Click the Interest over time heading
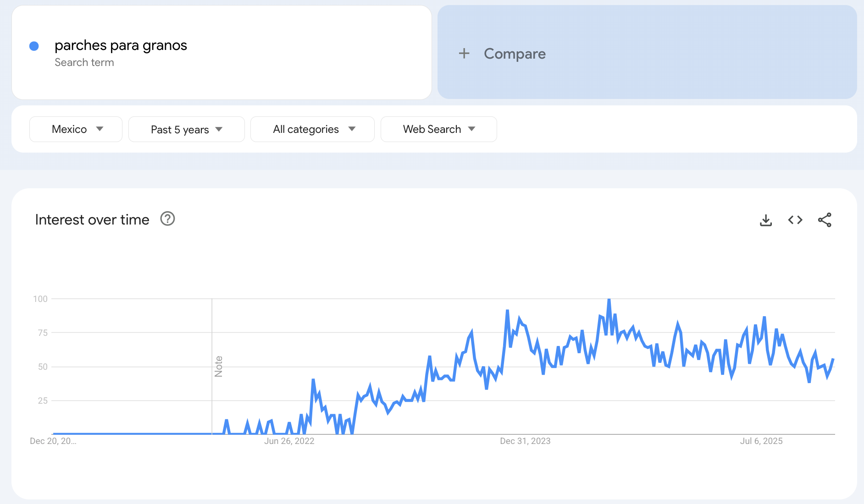Viewport: 864px width, 504px height. point(92,220)
